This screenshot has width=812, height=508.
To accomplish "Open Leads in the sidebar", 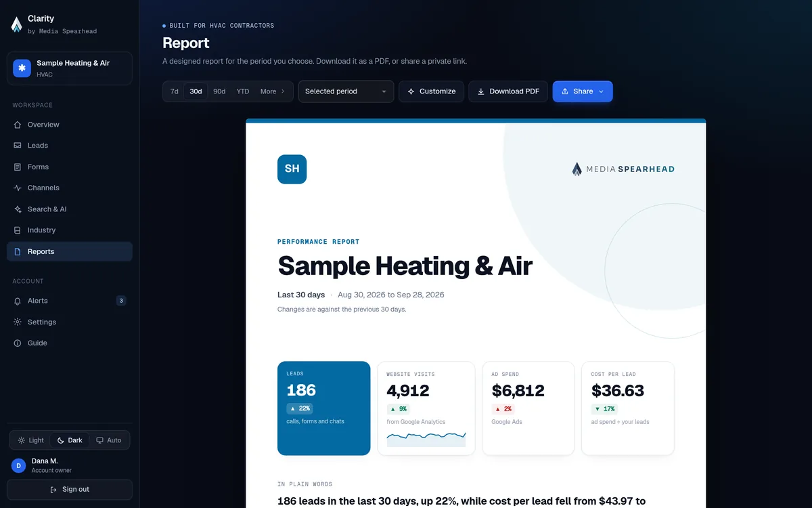I will point(70,146).
